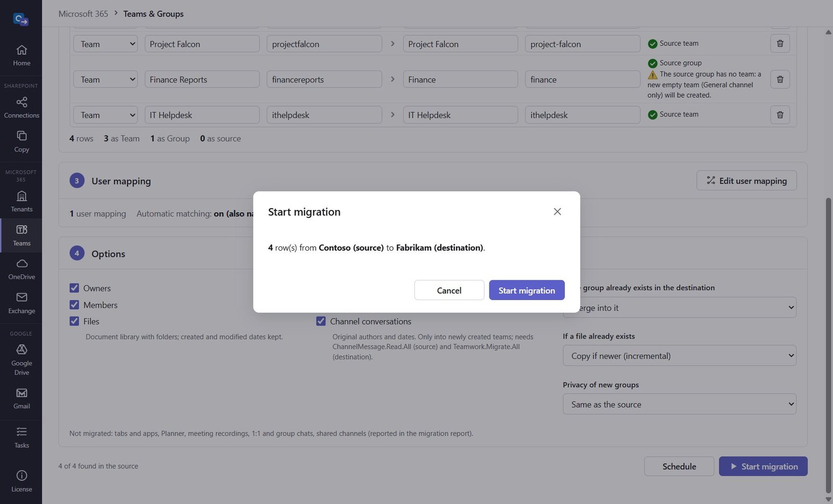Click the scrollbar up arrow
This screenshot has height=504, width=833.
828,32
